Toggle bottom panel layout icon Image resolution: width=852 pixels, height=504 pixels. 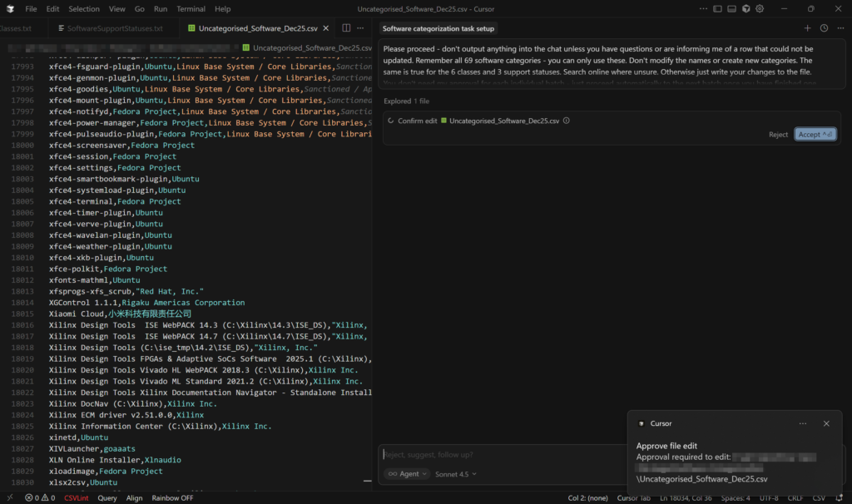coord(731,8)
